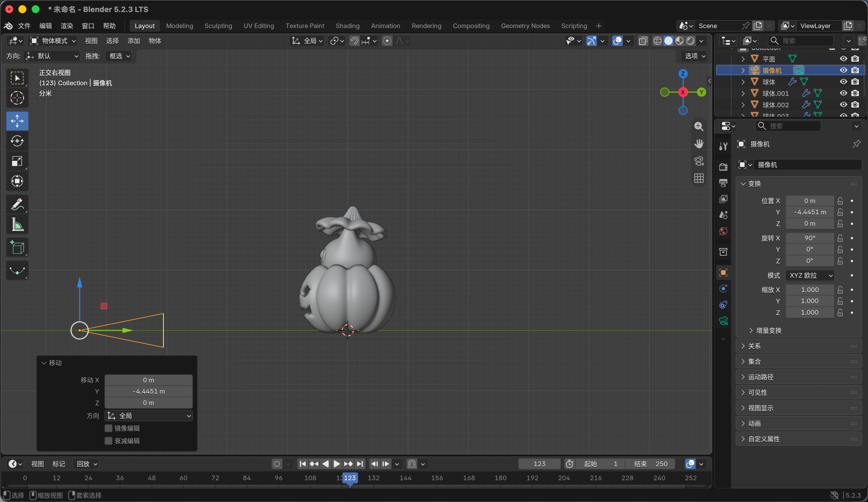Enable the 衰减编辑 checkbox
868x502 pixels.
click(x=108, y=441)
